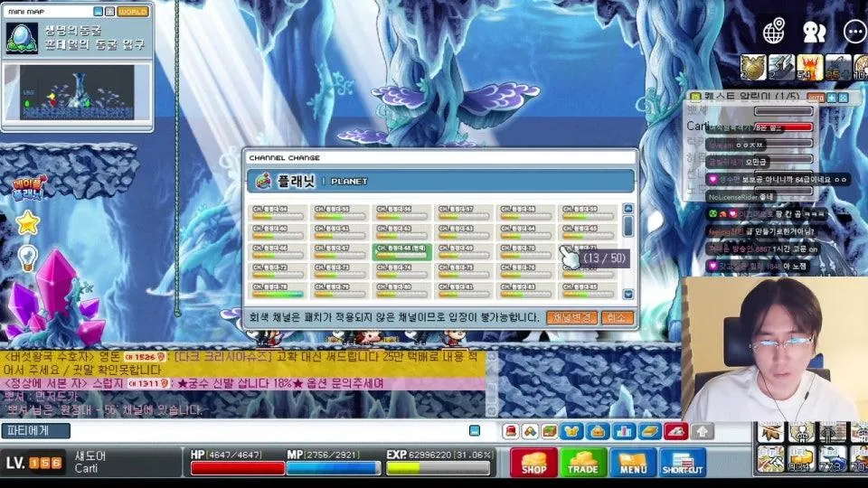Minimize the mini map panel

98,11
